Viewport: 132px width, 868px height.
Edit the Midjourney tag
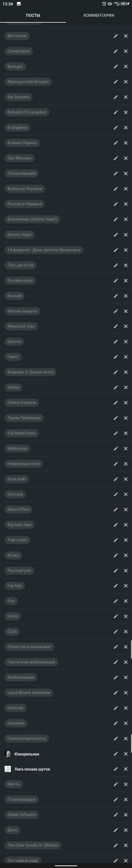click(115, 449)
